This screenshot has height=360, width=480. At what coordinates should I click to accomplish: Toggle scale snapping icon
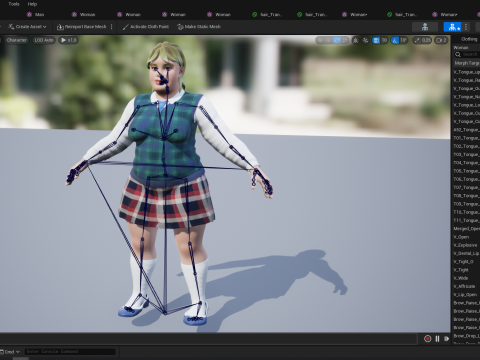pos(417,40)
